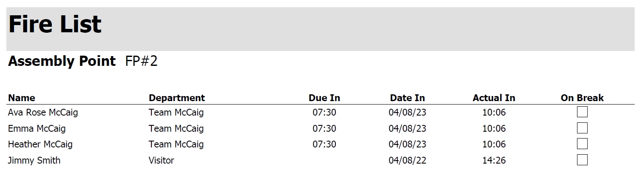Click the Date In column header
Viewport: 644px width, 181px height.
[x=407, y=98]
